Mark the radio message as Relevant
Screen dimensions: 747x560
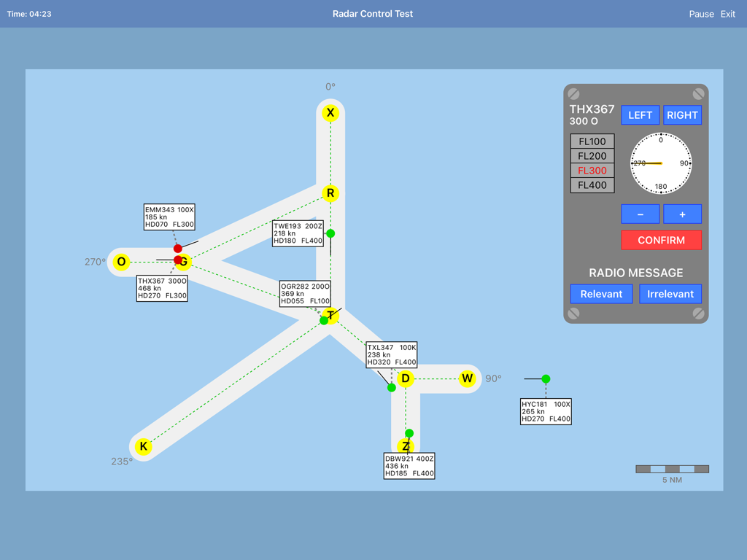tap(601, 293)
